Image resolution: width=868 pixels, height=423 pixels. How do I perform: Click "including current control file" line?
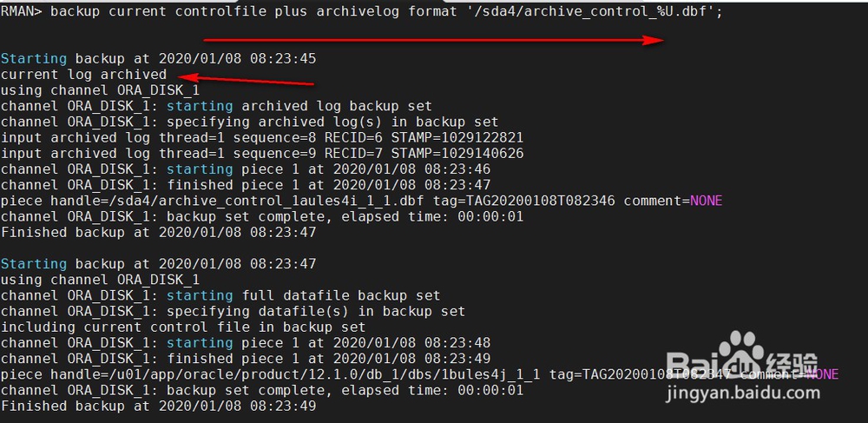tap(183, 327)
